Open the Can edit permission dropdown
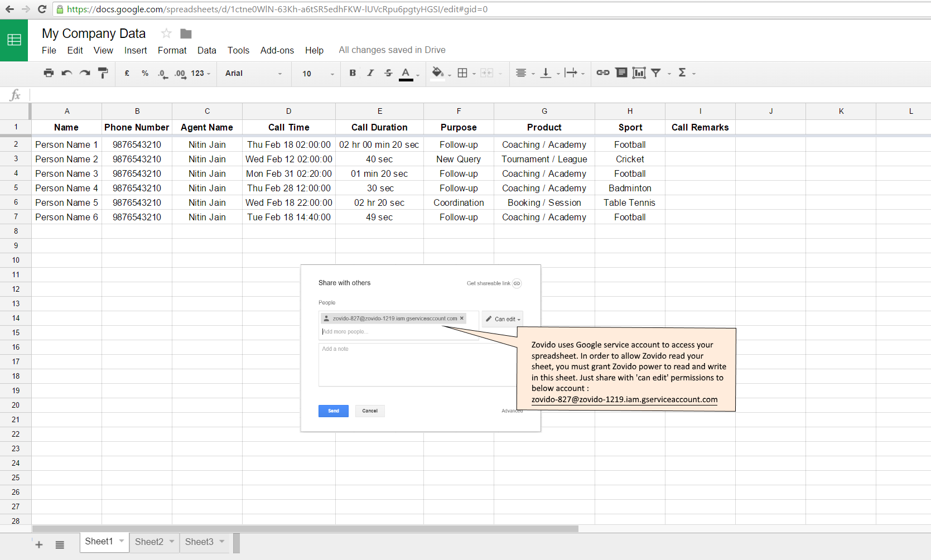The height and width of the screenshot is (560, 931). [503, 319]
